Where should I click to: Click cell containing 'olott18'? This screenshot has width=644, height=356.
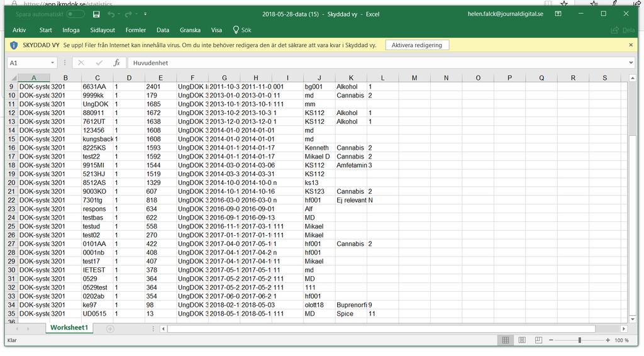click(x=319, y=304)
